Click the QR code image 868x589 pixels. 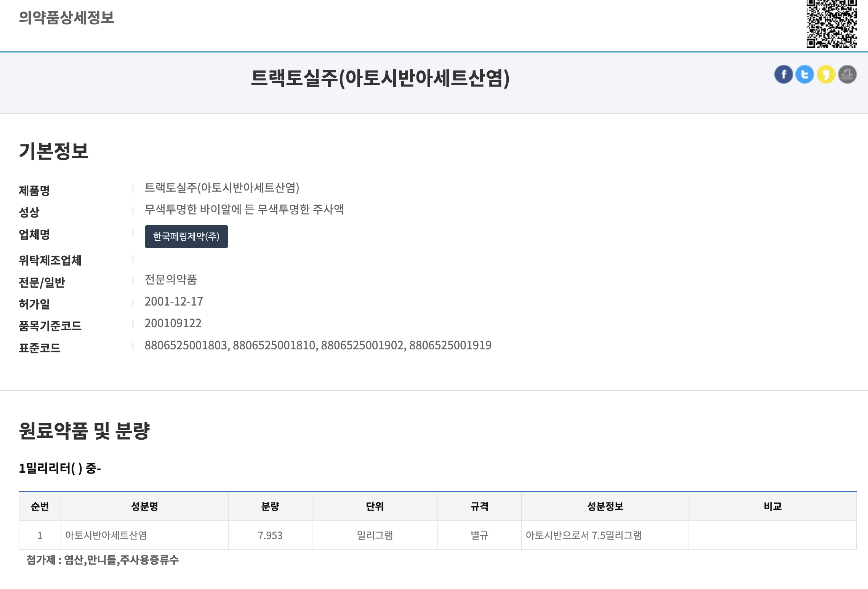[831, 24]
